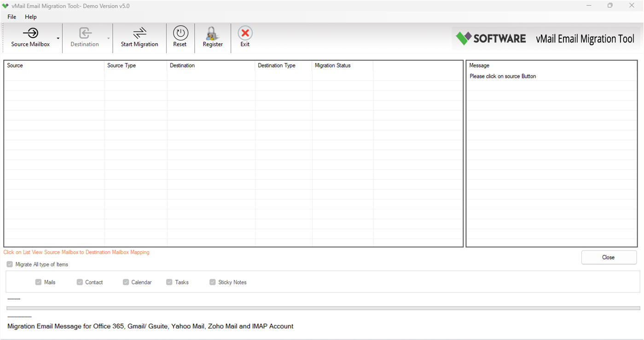Select the Source Mailbox icon
The height and width of the screenshot is (340, 644).
[x=30, y=37]
